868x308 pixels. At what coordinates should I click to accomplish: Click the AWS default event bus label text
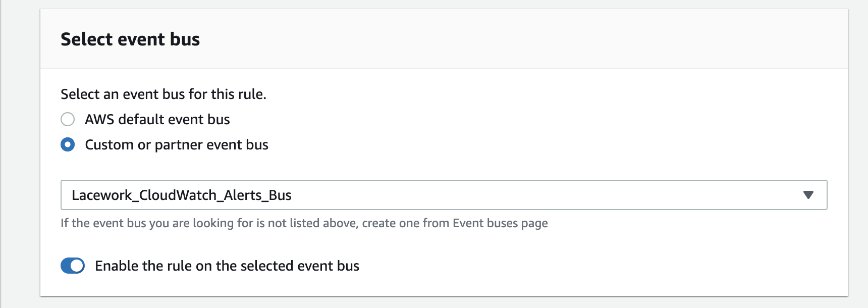click(x=157, y=120)
